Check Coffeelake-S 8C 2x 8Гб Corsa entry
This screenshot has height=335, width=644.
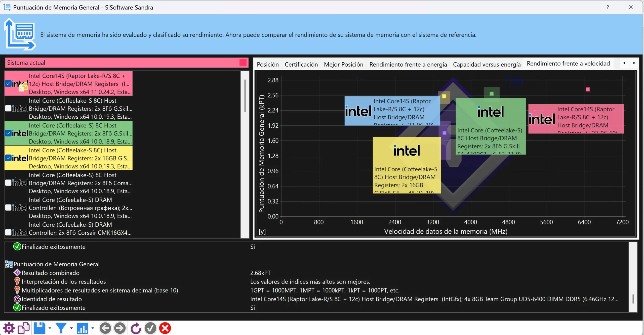8,182
